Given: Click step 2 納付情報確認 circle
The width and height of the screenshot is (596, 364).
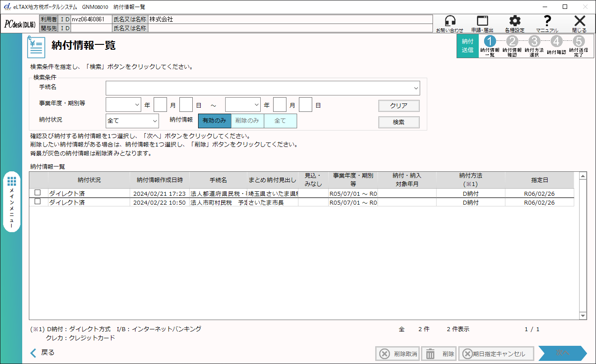Looking at the screenshot, I should pos(512,41).
